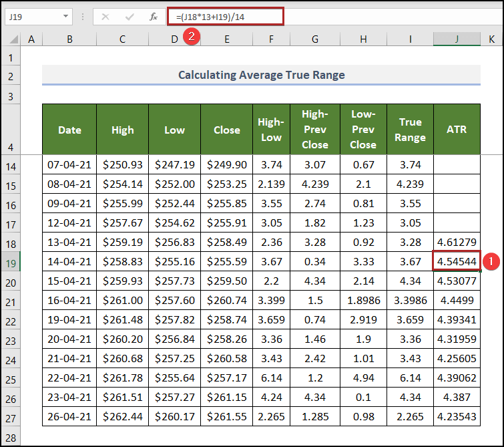Select cell with $257.17
This screenshot has height=447, width=504.
click(x=227, y=378)
